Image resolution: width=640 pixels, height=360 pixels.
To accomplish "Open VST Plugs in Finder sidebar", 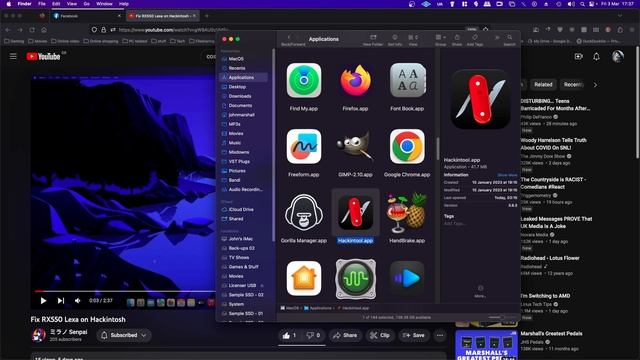I will tap(239, 162).
